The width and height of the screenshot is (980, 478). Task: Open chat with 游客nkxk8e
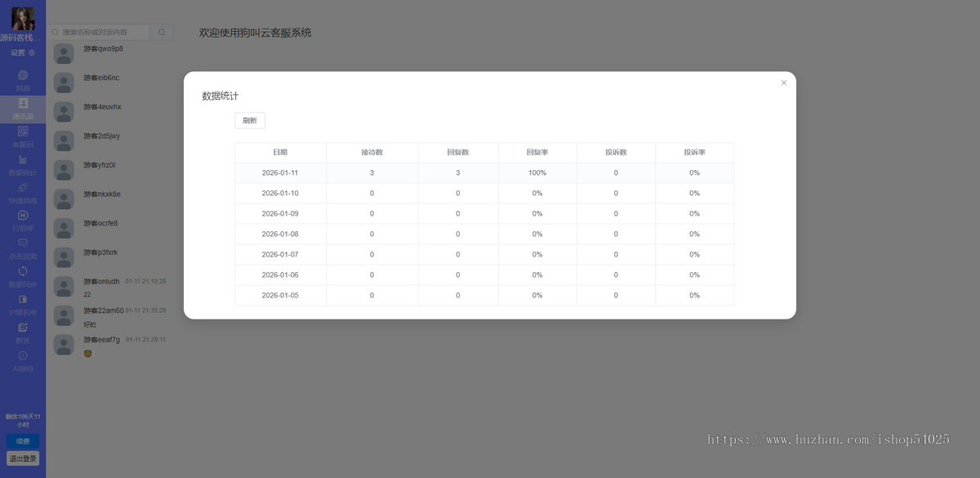111,199
